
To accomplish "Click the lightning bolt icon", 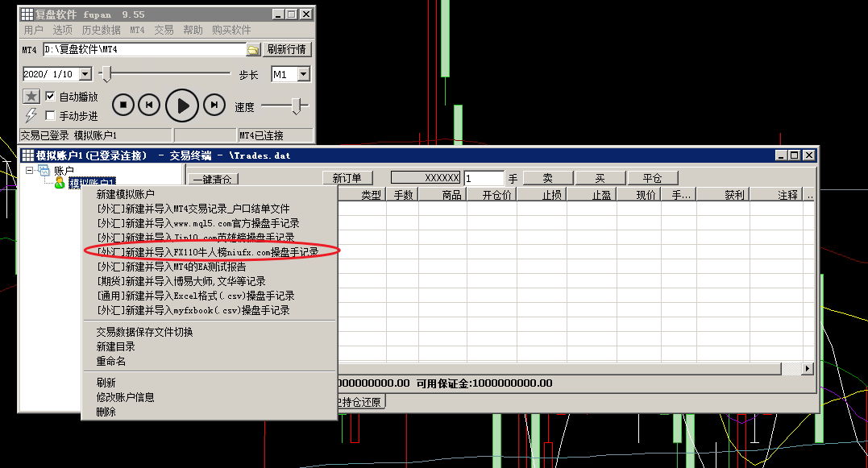I will point(31,115).
